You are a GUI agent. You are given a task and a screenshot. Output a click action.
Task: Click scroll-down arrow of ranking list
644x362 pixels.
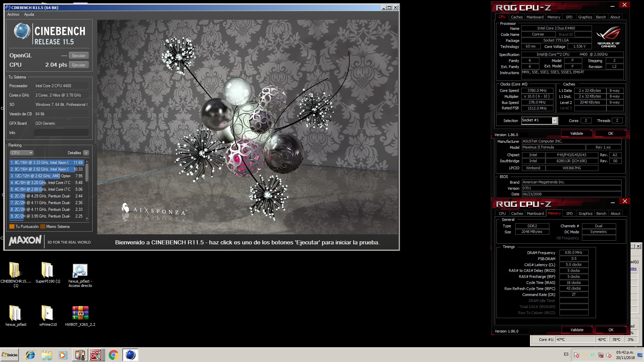(87, 219)
